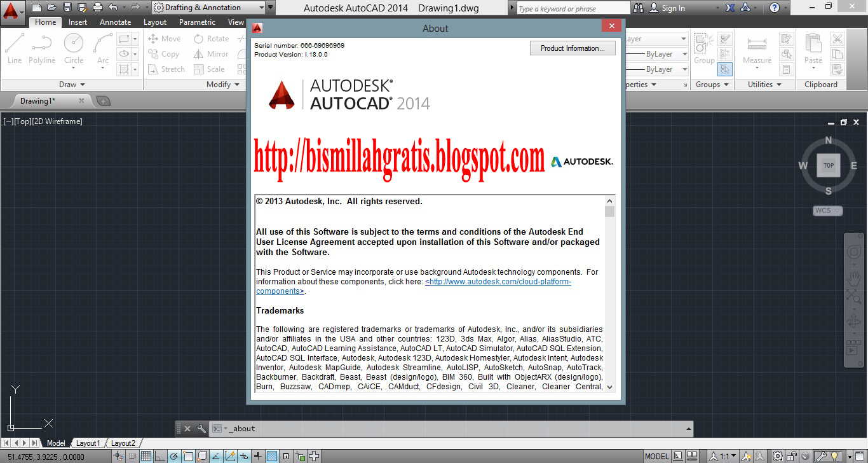Toggle Polar Tracking in status bar

click(x=173, y=456)
